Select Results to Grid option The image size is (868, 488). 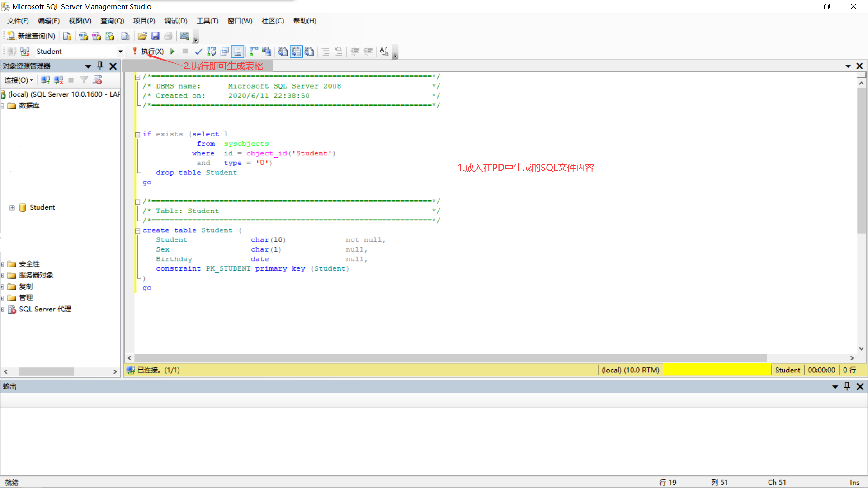coord(296,52)
